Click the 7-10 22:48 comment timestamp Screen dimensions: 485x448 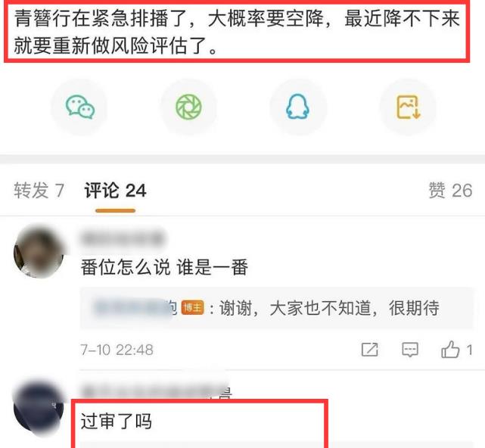[117, 350]
